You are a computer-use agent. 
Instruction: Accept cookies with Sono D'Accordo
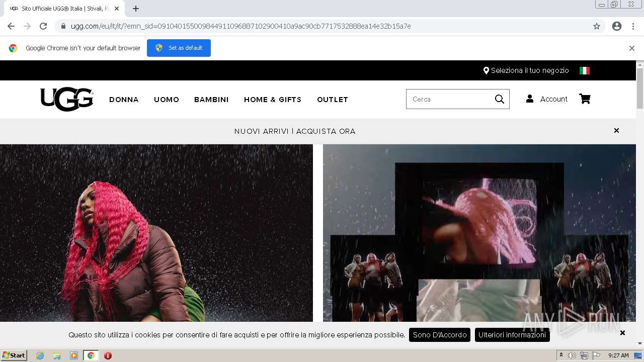click(x=440, y=335)
